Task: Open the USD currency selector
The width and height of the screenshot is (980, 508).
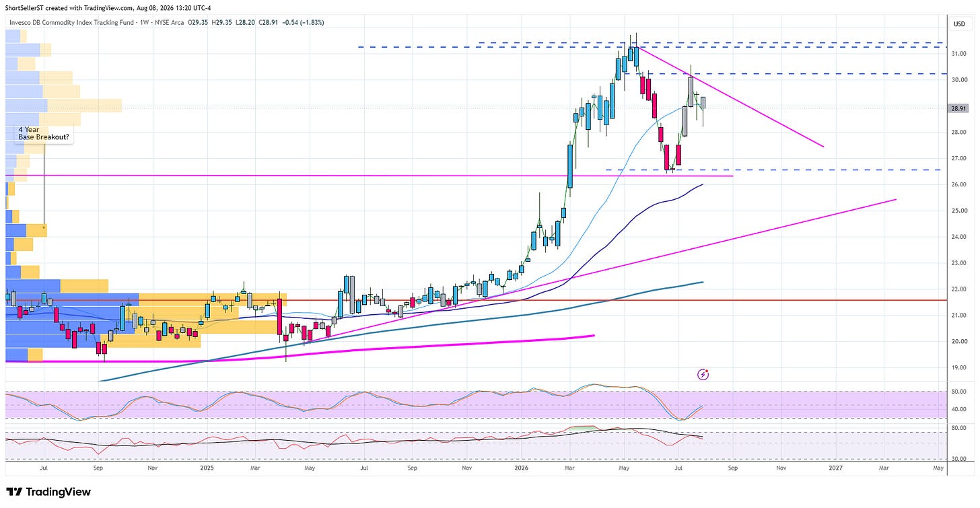Action: tap(959, 24)
